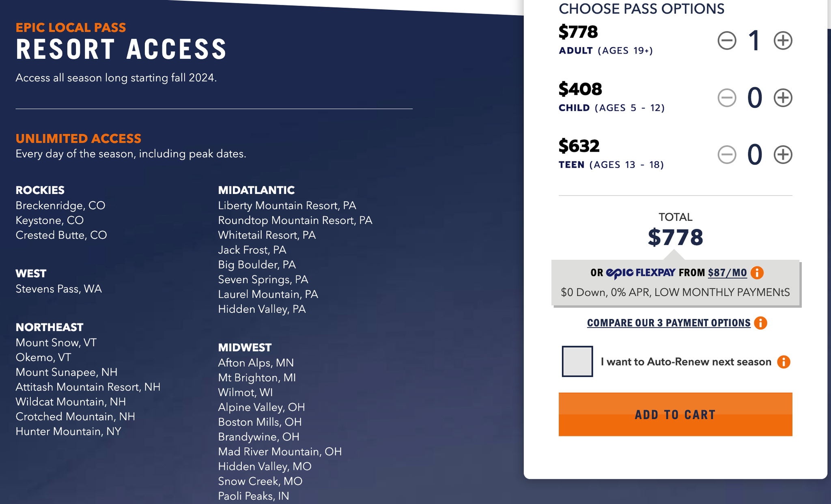Click the Stevens Pass, WA resort entry

click(x=59, y=289)
